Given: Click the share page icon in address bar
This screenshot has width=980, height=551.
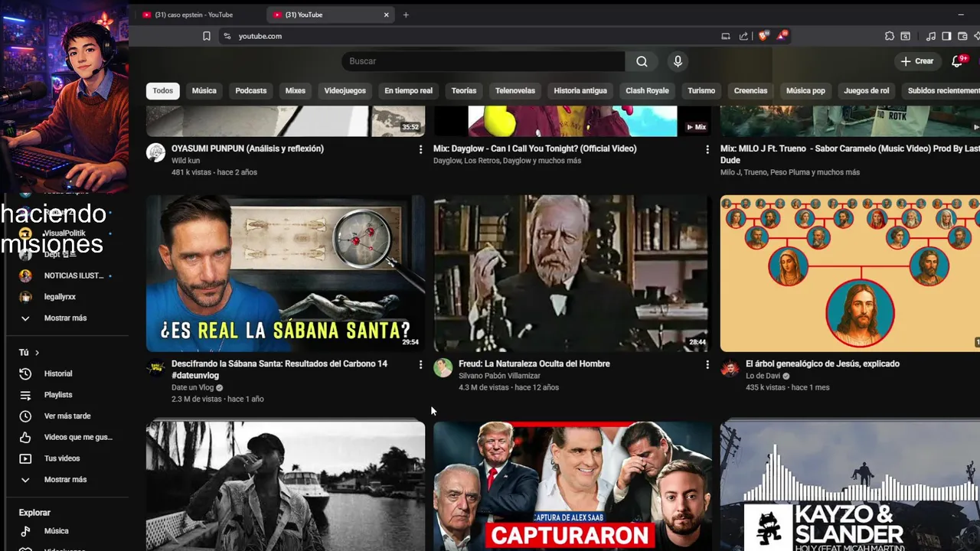Looking at the screenshot, I should [x=743, y=36].
